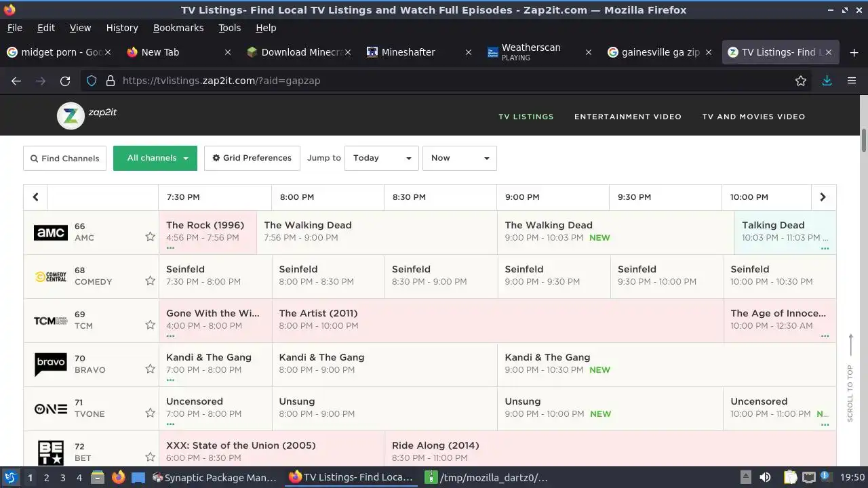Open Firefox downloads panel
The image size is (868, 488).
click(x=827, y=81)
